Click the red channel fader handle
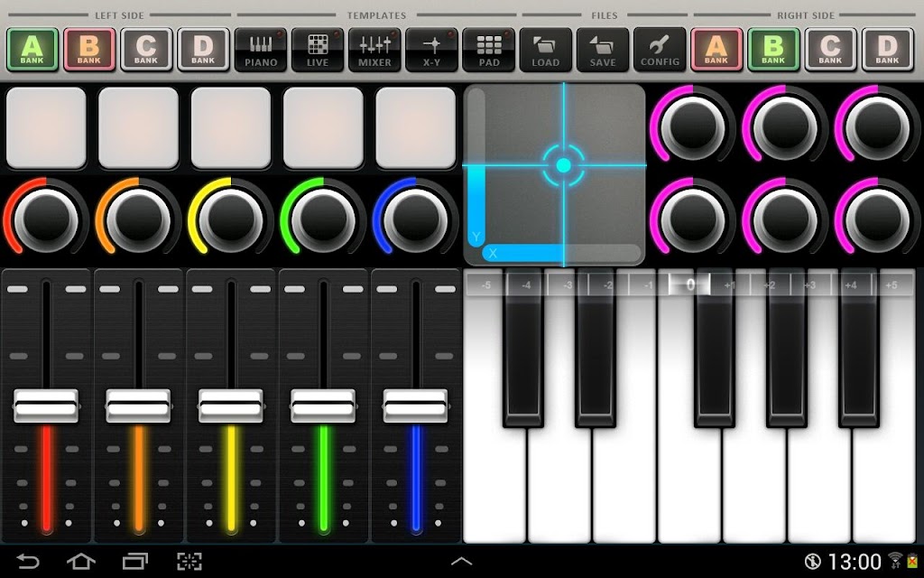Image resolution: width=924 pixels, height=578 pixels. (x=46, y=406)
